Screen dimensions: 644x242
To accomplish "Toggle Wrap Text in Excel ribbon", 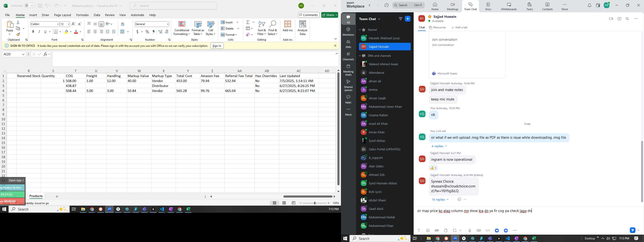I will click(x=122, y=24).
